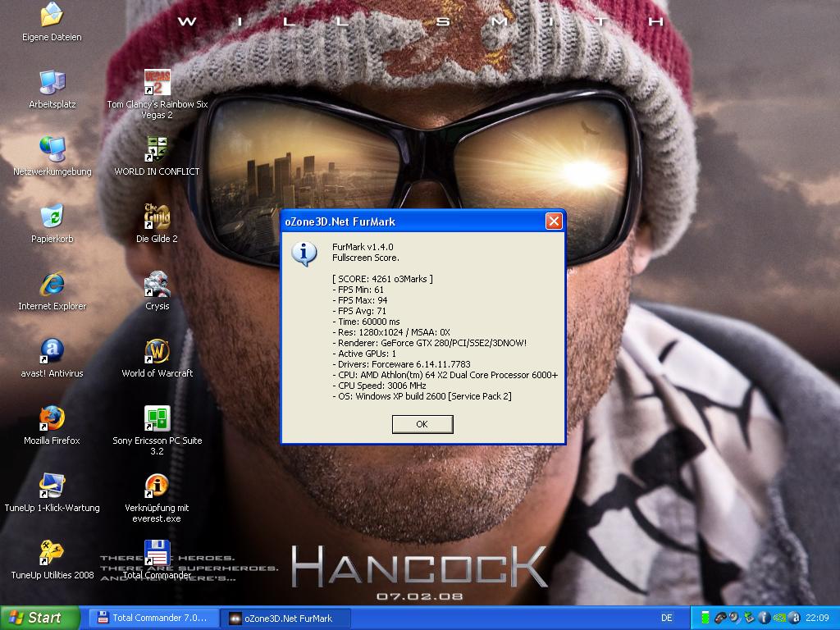Click the FPS Min: 61 line
The height and width of the screenshot is (630, 840).
(358, 290)
